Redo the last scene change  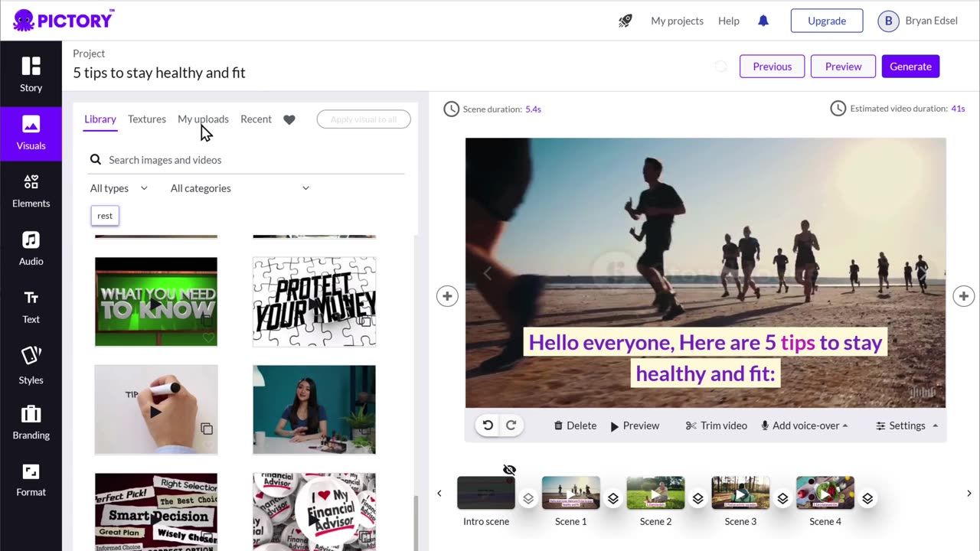pyautogui.click(x=511, y=425)
